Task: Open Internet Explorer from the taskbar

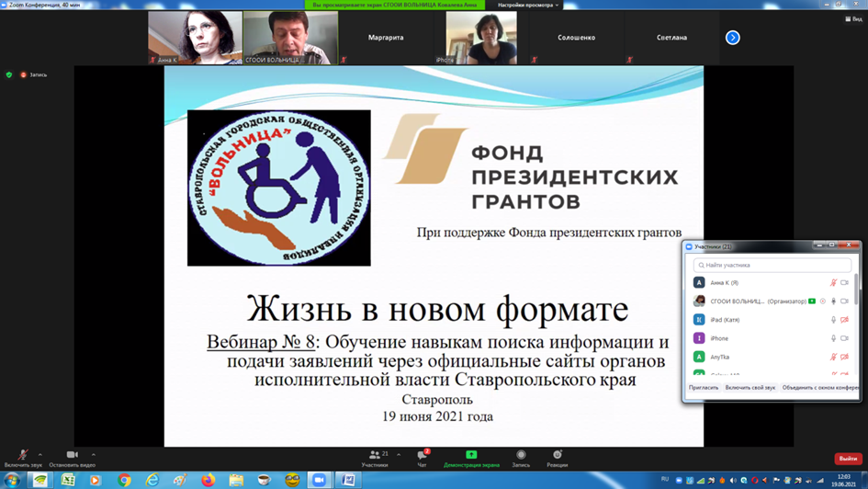Action: 152,480
